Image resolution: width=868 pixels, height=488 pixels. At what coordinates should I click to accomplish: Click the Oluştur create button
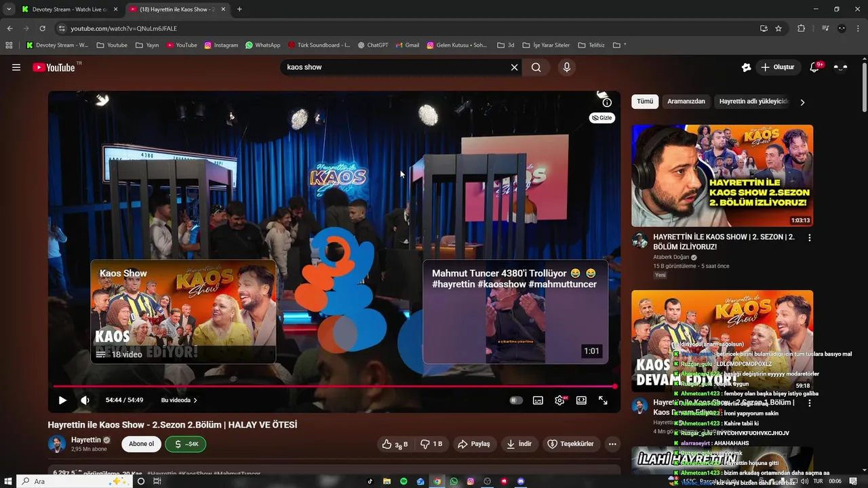point(777,67)
